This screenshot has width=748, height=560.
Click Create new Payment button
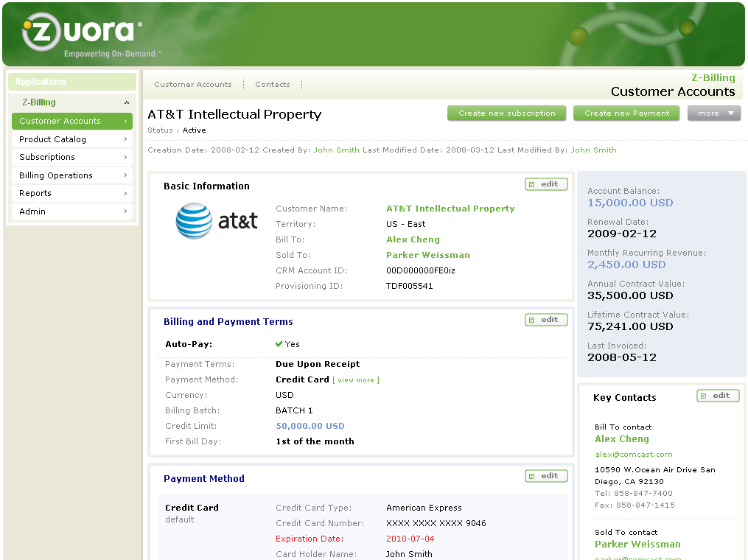point(626,113)
